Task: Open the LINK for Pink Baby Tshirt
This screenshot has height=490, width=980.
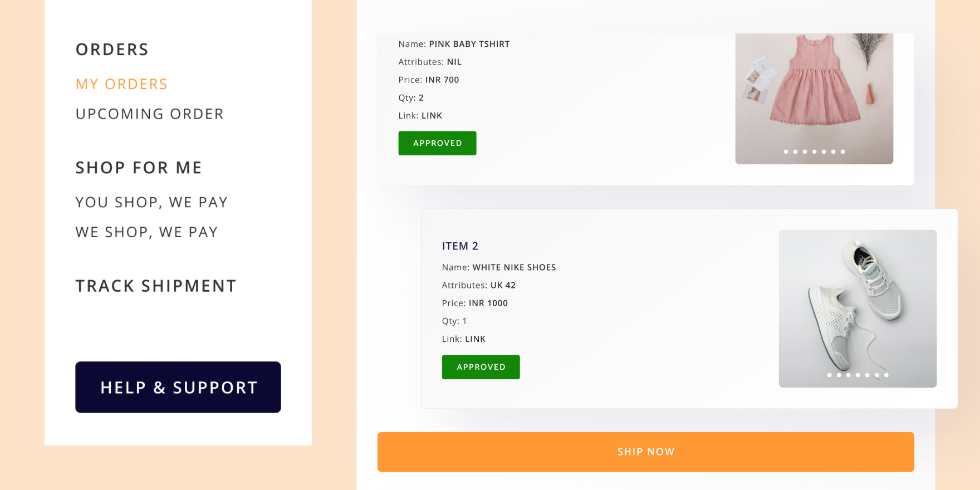Action: [x=432, y=116]
